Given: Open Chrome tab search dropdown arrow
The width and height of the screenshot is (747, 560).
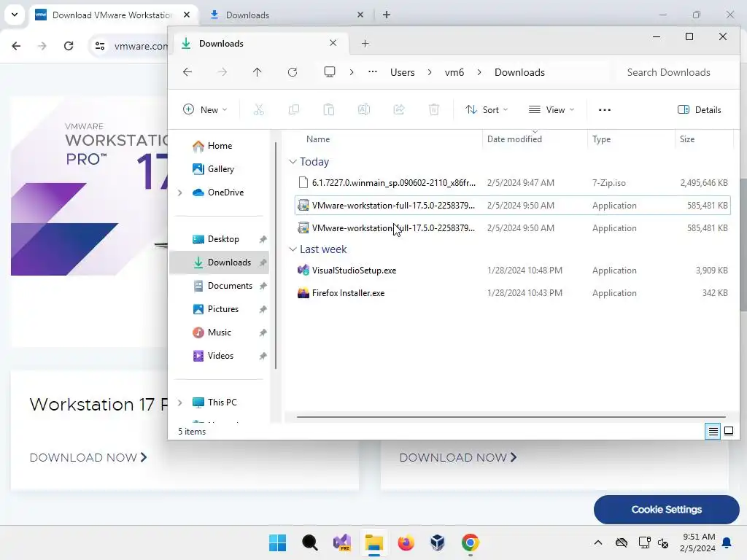Looking at the screenshot, I should 15,15.
